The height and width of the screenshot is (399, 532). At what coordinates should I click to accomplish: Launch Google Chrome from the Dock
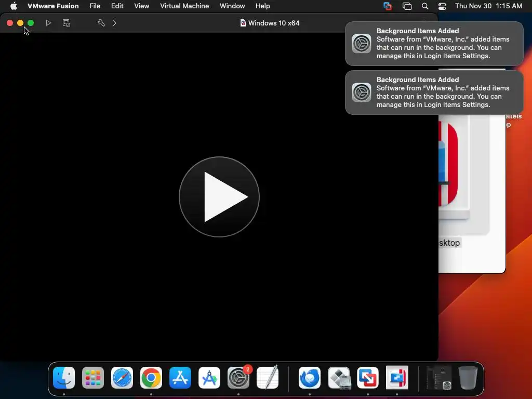[151, 377]
